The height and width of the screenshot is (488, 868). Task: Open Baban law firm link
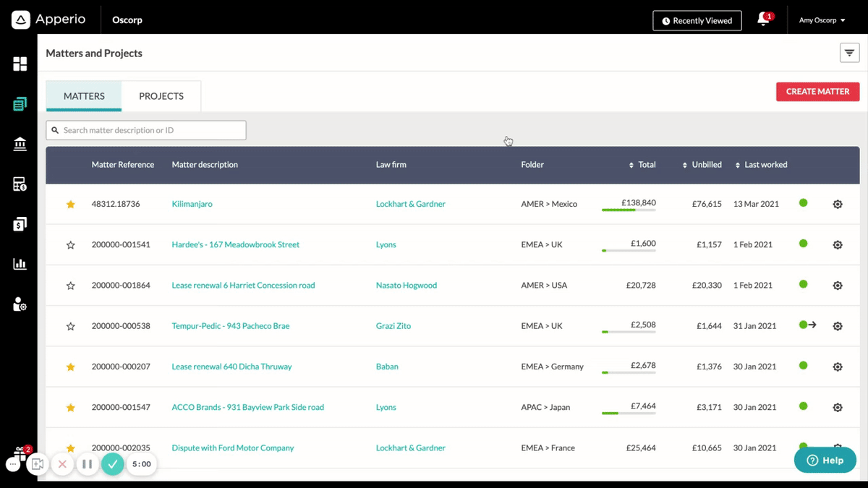[387, 367]
